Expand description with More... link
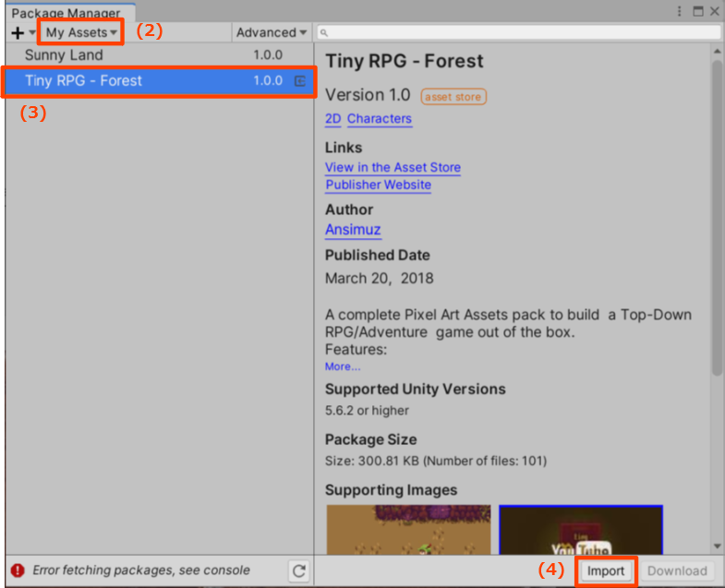Image resolution: width=725 pixels, height=588 pixels. (343, 366)
